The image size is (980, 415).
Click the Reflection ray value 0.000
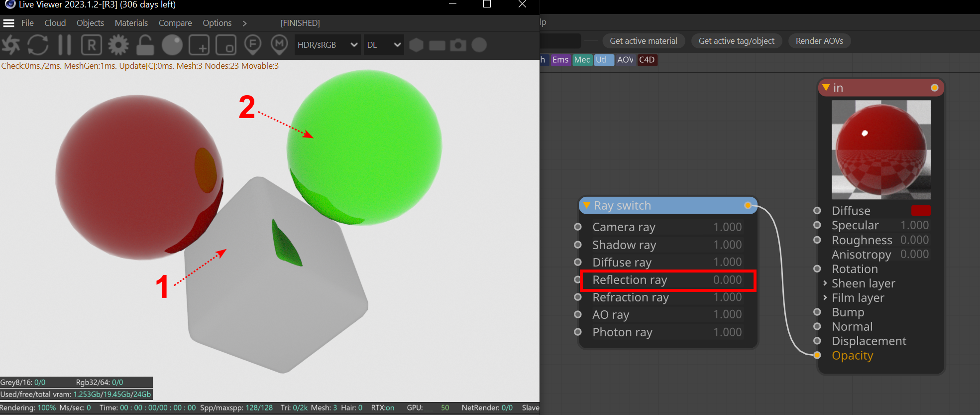coord(727,280)
